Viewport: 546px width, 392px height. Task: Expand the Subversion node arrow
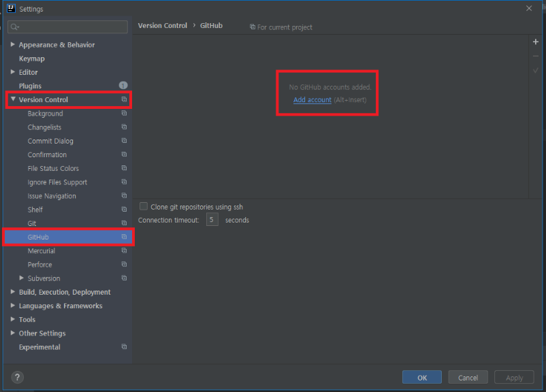coord(22,278)
